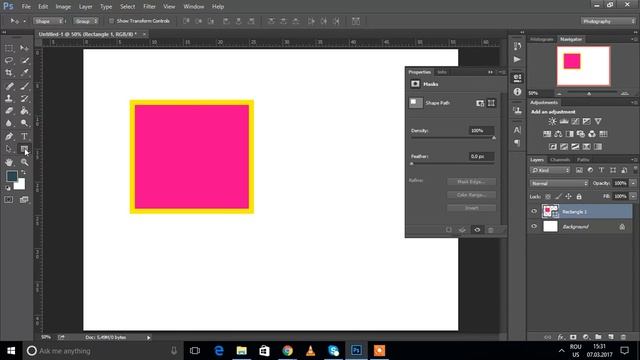Add a Levels adjustment
This screenshot has height=360, width=640.
(x=564, y=121)
